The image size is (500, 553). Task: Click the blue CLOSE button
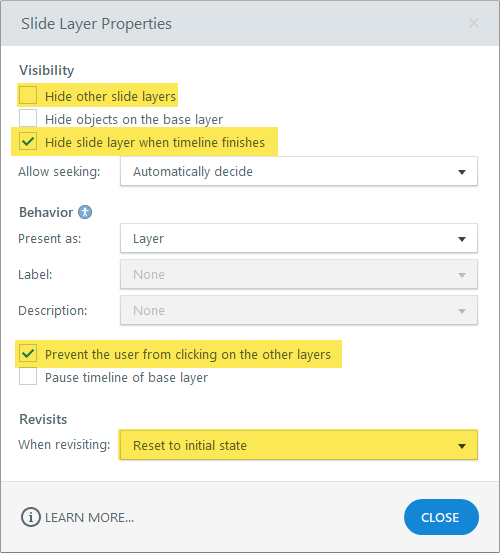point(441,517)
